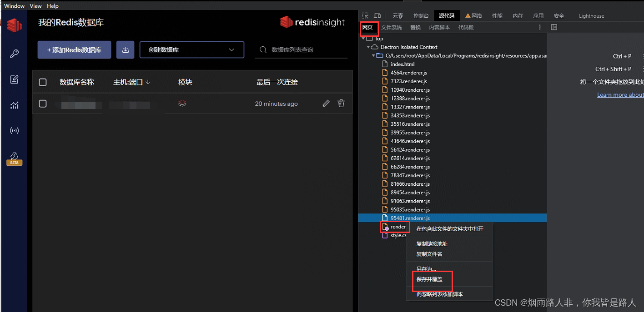Select the 源代码 tab
This screenshot has width=644, height=312.
[x=447, y=16]
